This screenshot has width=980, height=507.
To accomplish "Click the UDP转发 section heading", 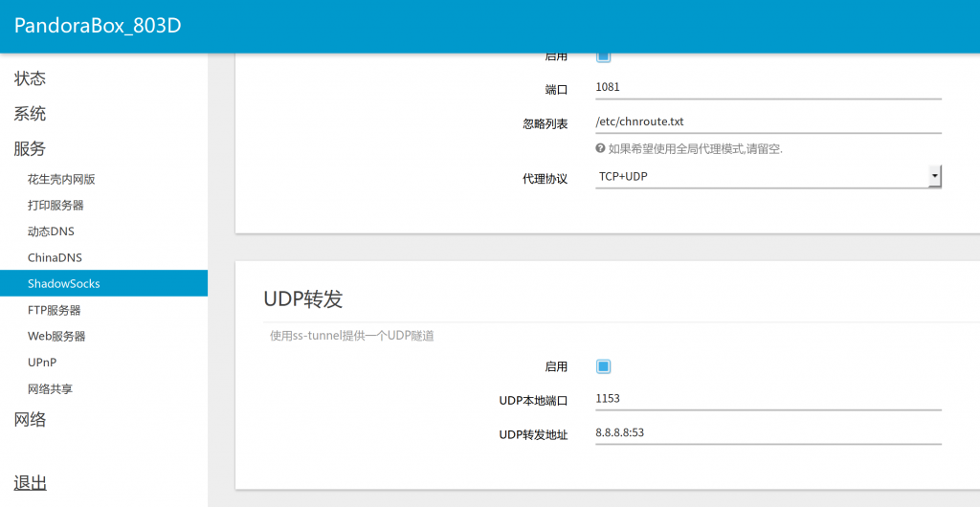I will 303,299.
